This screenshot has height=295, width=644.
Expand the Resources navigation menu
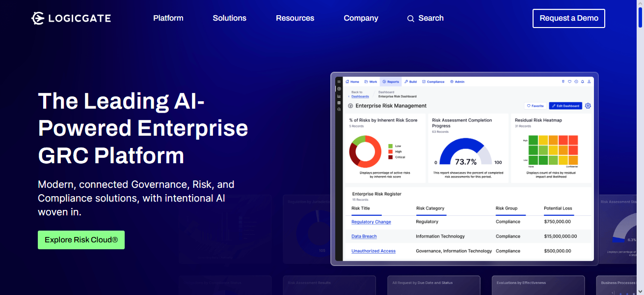[295, 18]
